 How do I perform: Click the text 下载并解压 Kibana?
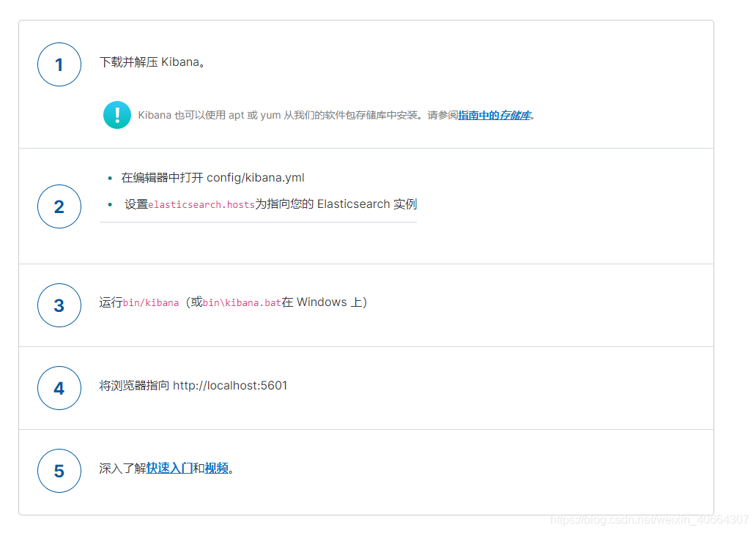point(152,62)
